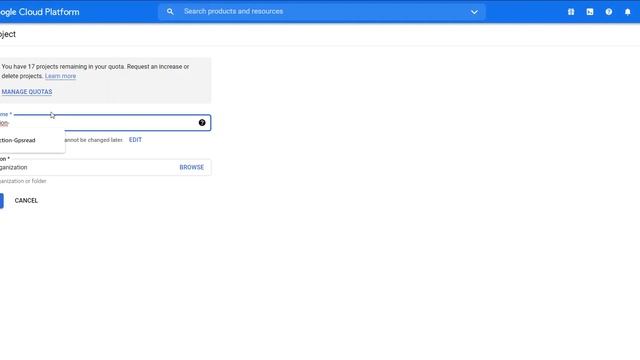Viewport: 640px width, 360px height.
Task: Click EDIT next to project ID
Action: pos(135,140)
